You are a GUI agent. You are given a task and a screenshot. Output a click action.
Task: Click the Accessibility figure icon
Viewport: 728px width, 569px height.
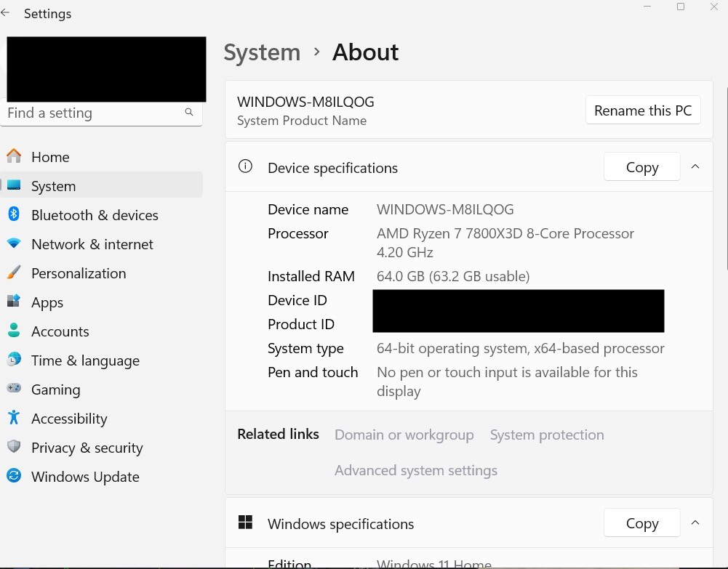[x=14, y=418]
